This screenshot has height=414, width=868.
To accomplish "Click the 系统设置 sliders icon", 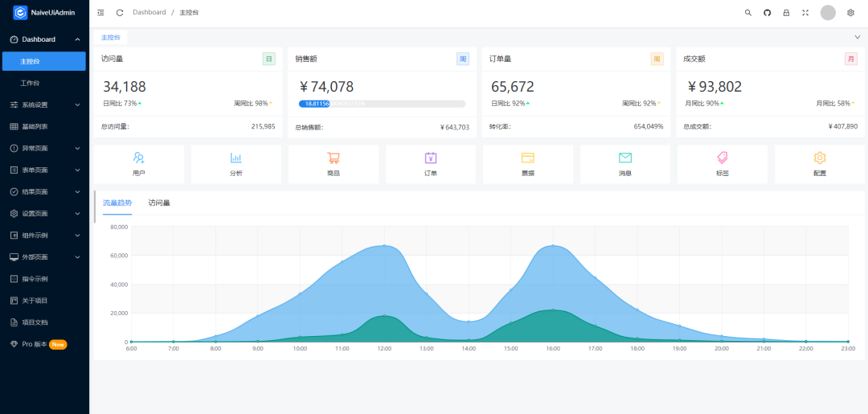I will (14, 105).
